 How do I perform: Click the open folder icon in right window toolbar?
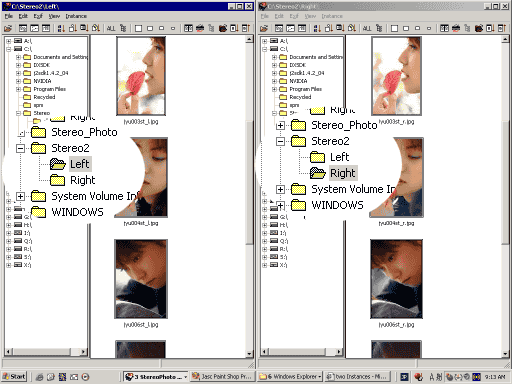coord(264,28)
